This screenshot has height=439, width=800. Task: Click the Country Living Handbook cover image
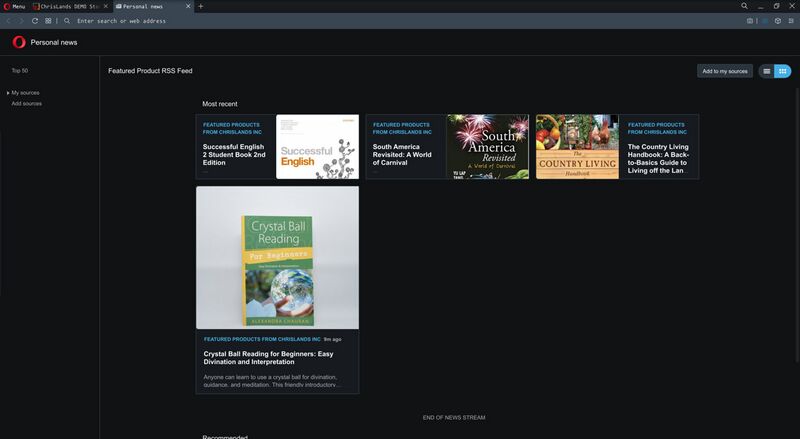577,147
